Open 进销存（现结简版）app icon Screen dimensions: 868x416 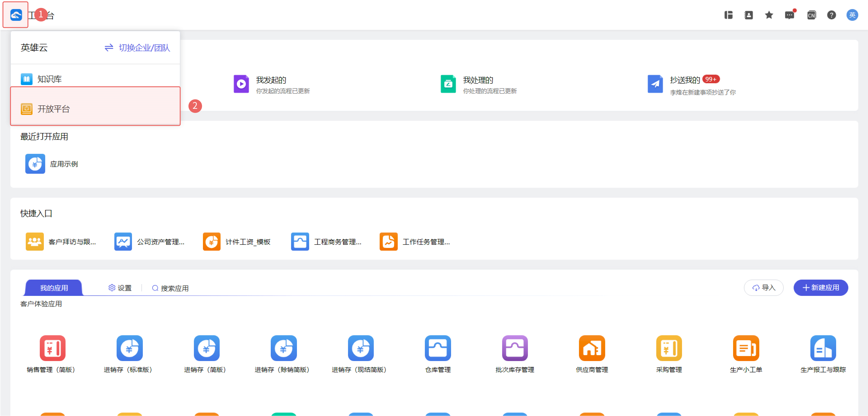(x=360, y=348)
